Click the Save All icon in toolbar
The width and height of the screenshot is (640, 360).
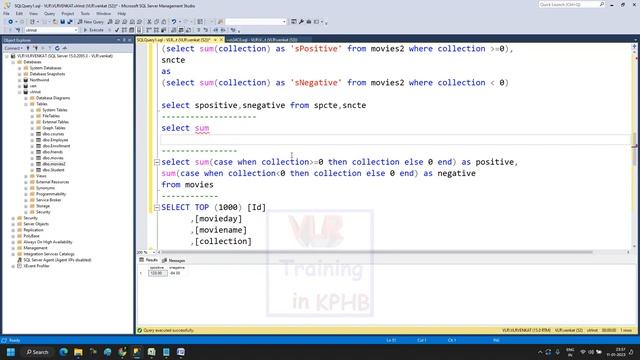tap(70, 22)
